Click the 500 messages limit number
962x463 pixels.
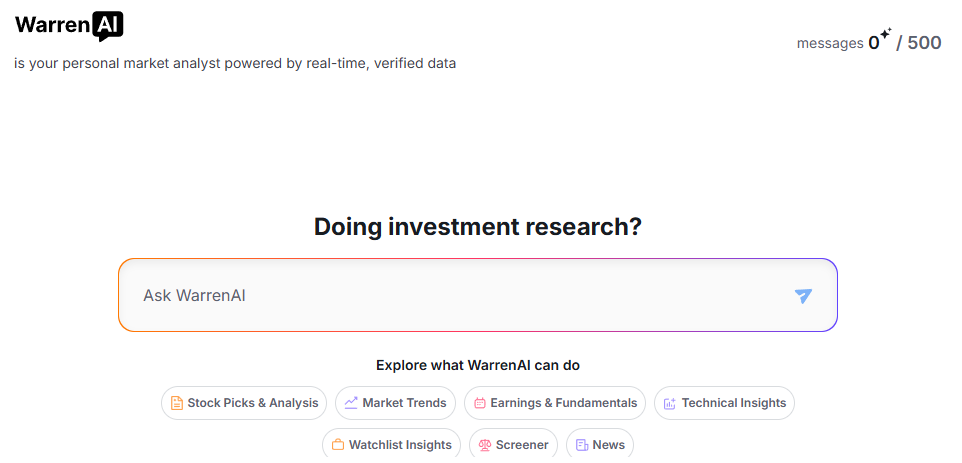click(924, 42)
